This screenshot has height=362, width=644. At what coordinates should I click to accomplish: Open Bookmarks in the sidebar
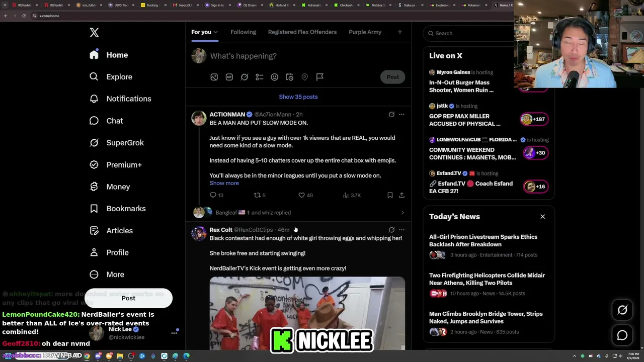[x=118, y=209]
